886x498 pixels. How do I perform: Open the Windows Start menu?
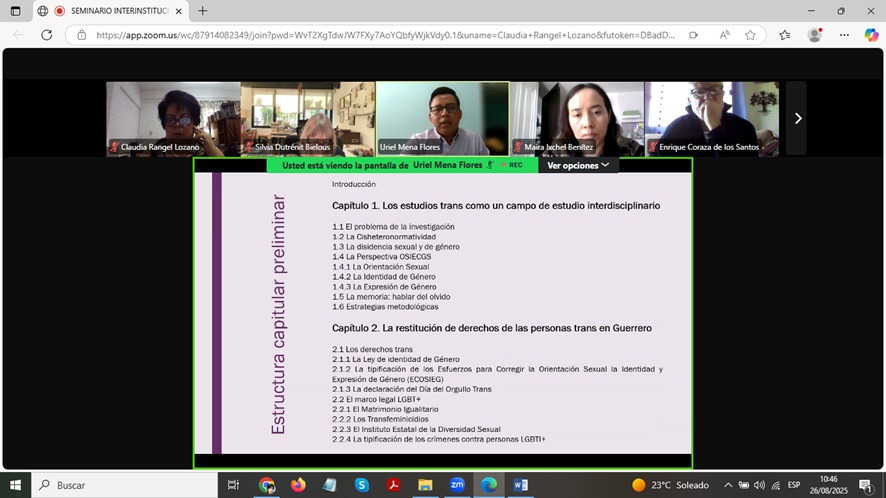16,485
